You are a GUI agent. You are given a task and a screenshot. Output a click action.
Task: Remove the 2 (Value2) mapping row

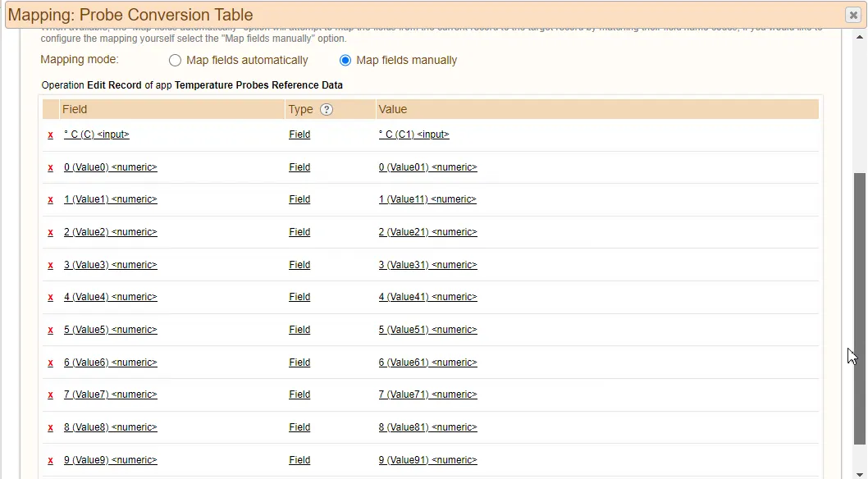[51, 233]
